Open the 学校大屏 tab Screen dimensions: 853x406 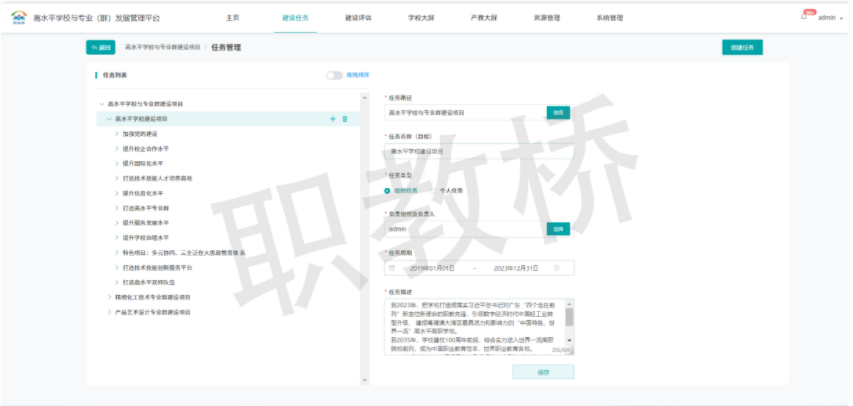coord(422,18)
